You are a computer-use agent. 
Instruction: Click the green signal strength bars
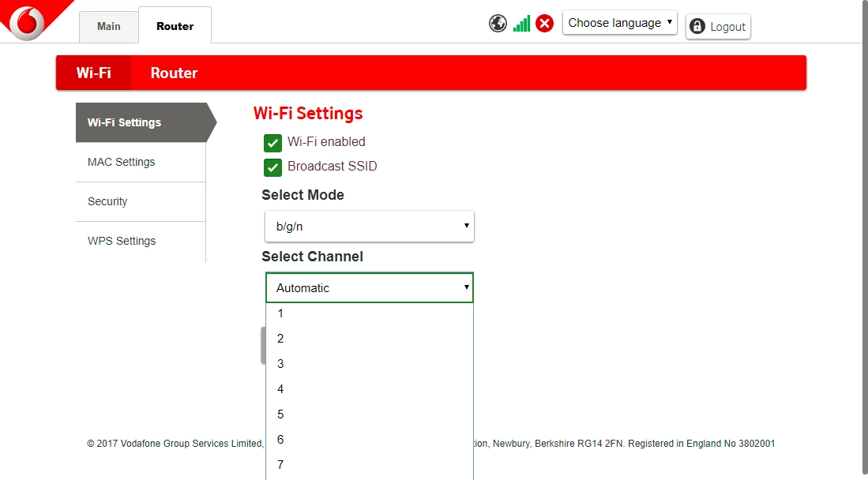click(521, 23)
